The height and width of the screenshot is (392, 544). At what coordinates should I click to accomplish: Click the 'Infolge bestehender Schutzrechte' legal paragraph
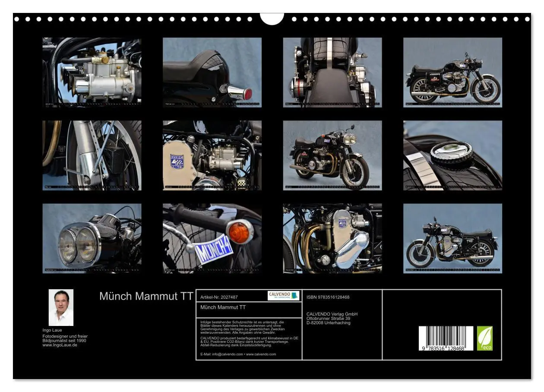click(x=242, y=327)
